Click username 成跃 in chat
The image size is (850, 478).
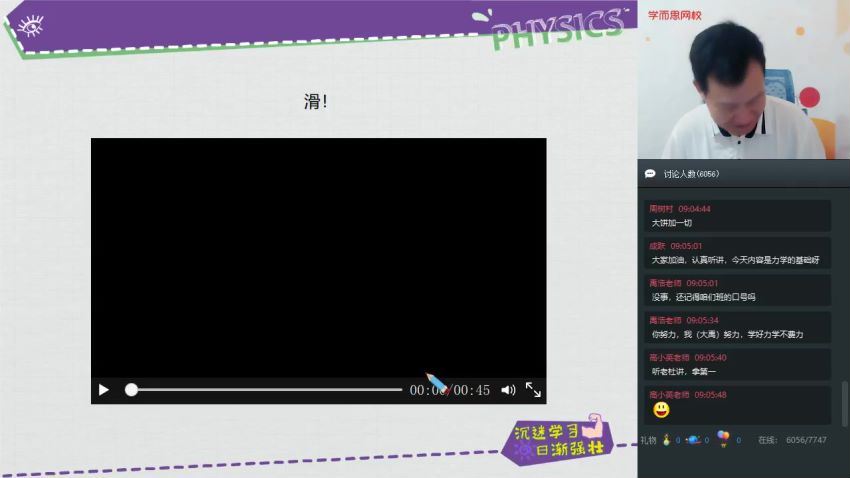pyautogui.click(x=657, y=246)
